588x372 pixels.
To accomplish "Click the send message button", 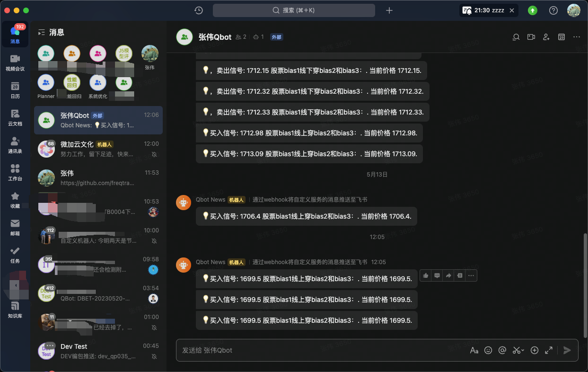I will tap(567, 350).
